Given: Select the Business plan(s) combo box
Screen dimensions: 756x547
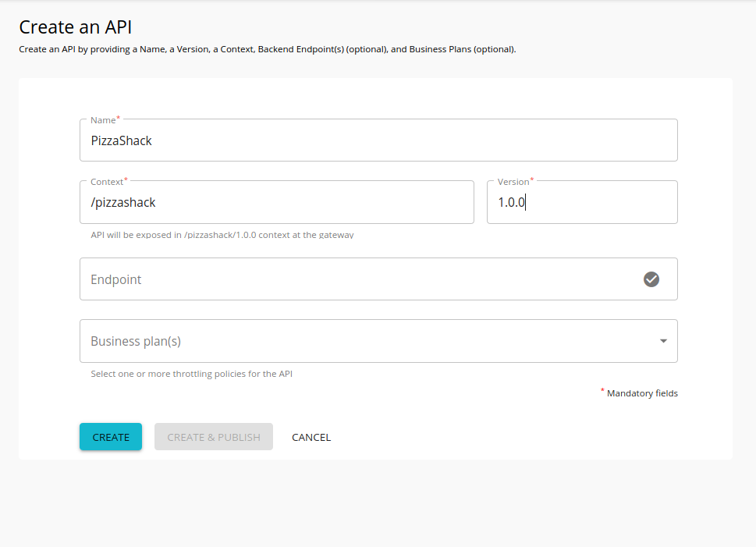Looking at the screenshot, I should pos(351,341).
